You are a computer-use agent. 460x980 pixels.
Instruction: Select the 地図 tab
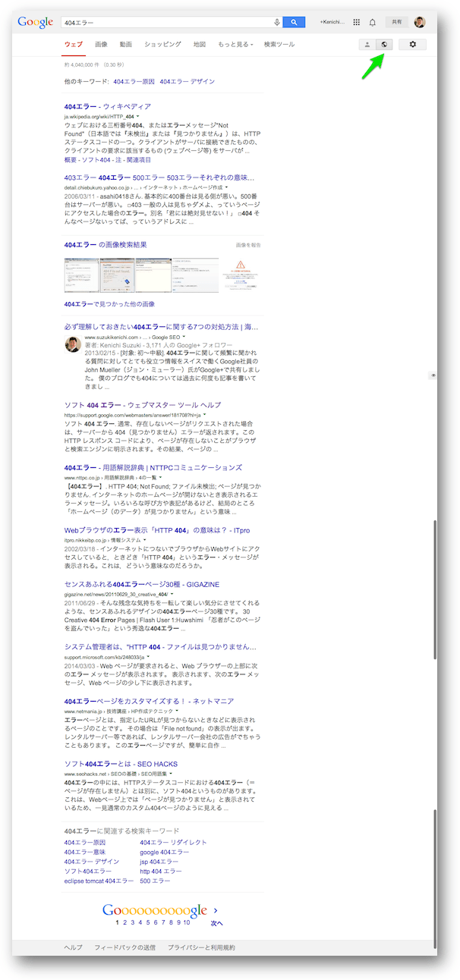200,45
